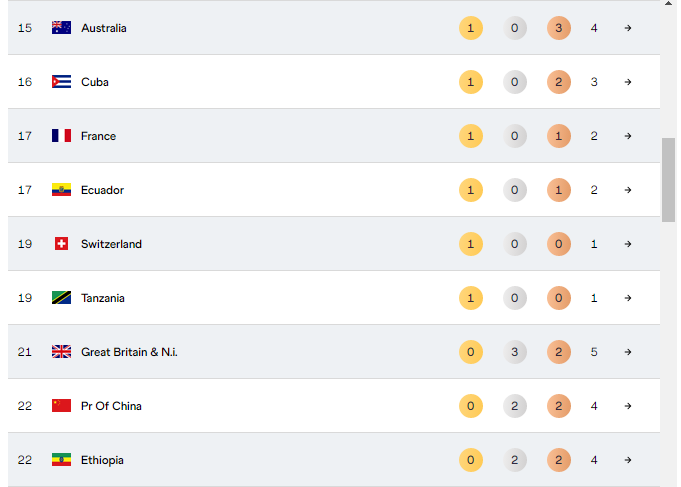
Task: Click the Tanzania flag icon
Action: click(61, 298)
